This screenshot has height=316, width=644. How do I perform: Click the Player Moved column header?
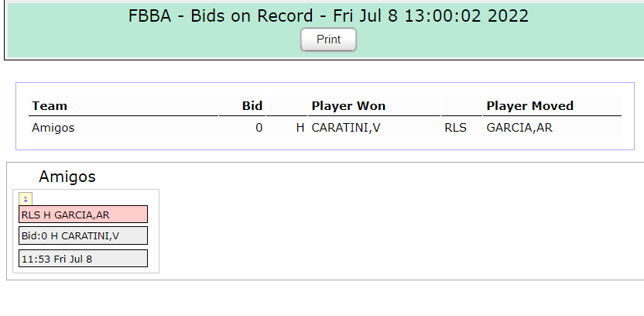tap(529, 106)
